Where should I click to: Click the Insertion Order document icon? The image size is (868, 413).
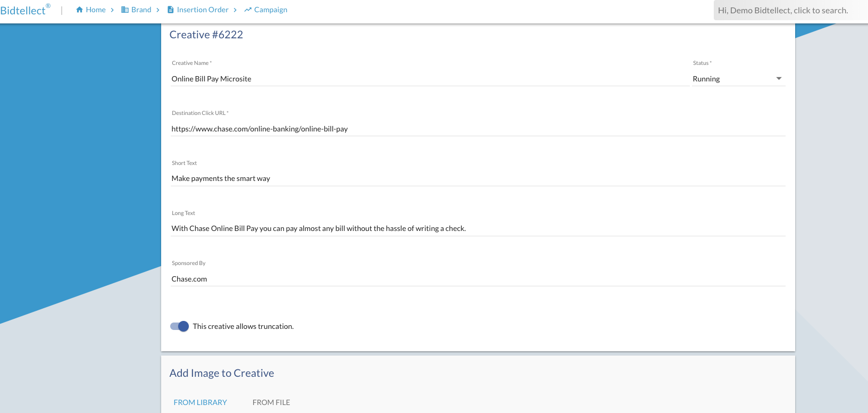[171, 10]
